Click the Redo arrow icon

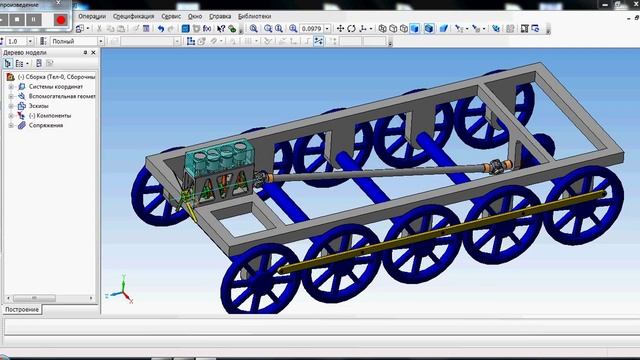pyautogui.click(x=171, y=29)
